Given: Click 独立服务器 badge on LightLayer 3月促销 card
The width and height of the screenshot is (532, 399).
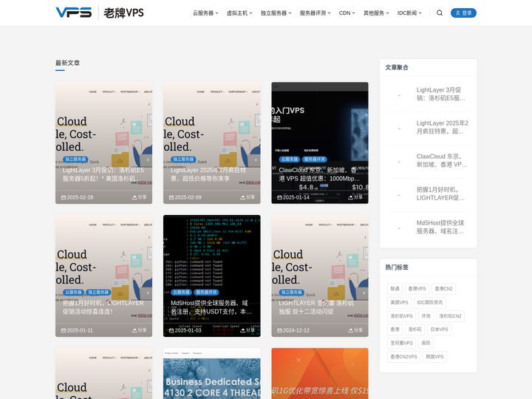Looking at the screenshot, I should [75, 159].
